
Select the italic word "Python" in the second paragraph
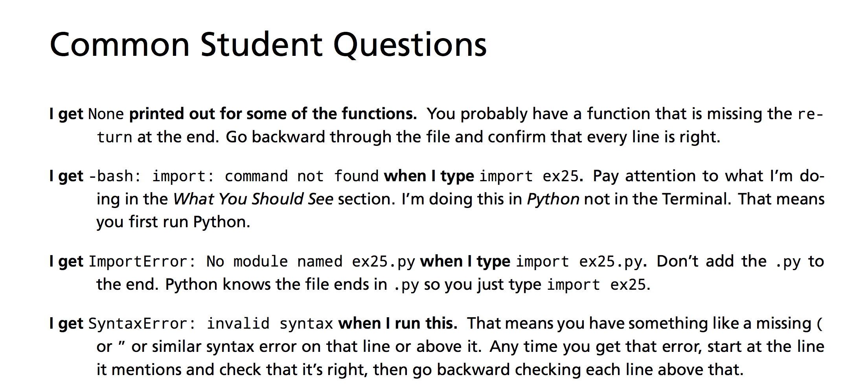click(553, 199)
